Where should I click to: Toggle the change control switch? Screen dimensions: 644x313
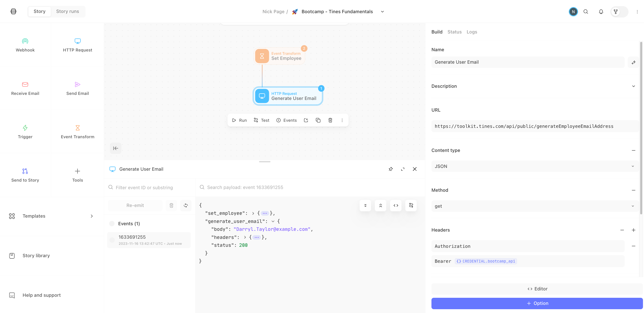619,12
